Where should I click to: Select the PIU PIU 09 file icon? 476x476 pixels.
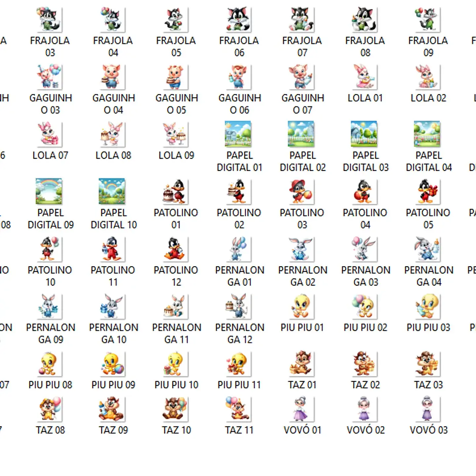pos(113,364)
